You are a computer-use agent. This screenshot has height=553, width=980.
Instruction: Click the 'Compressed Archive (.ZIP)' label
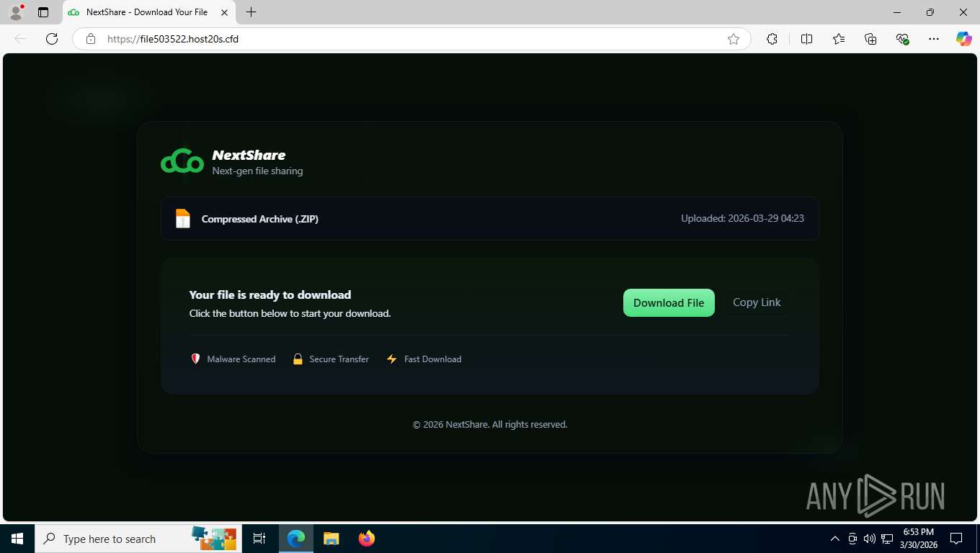tap(260, 219)
